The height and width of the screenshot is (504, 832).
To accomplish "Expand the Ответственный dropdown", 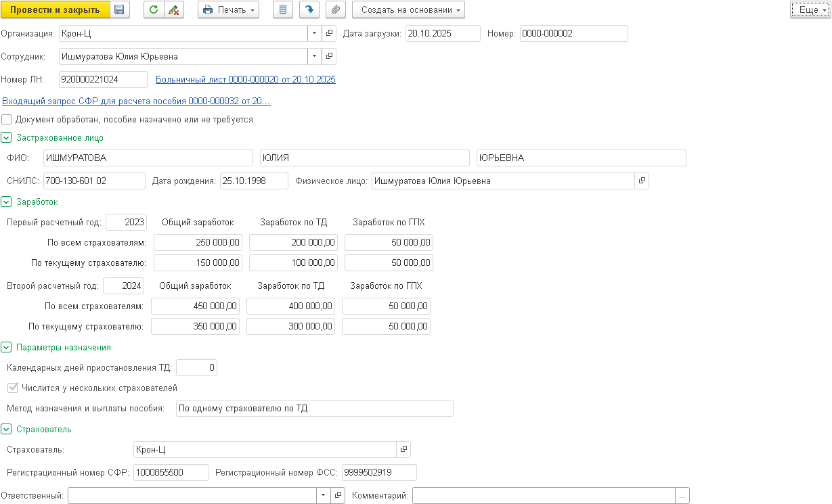I will point(324,496).
